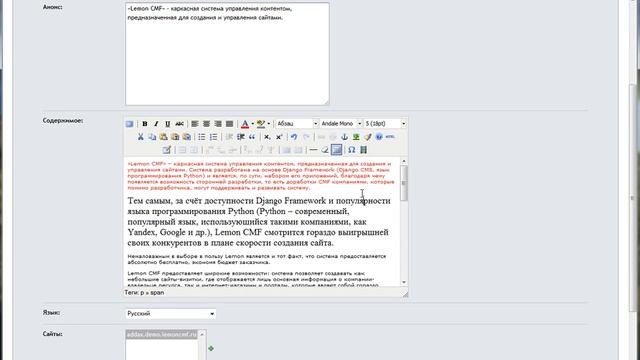Align text right
The width and height of the screenshot is (640, 360).
tap(218, 124)
